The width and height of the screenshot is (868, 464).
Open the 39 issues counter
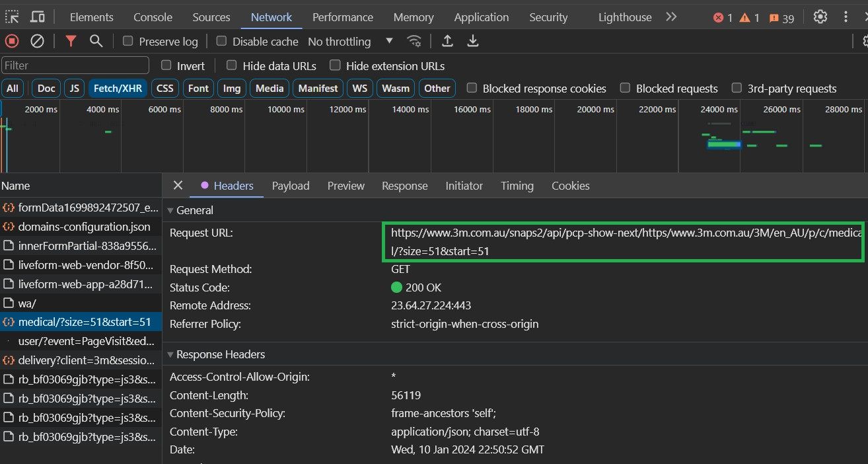click(x=781, y=18)
